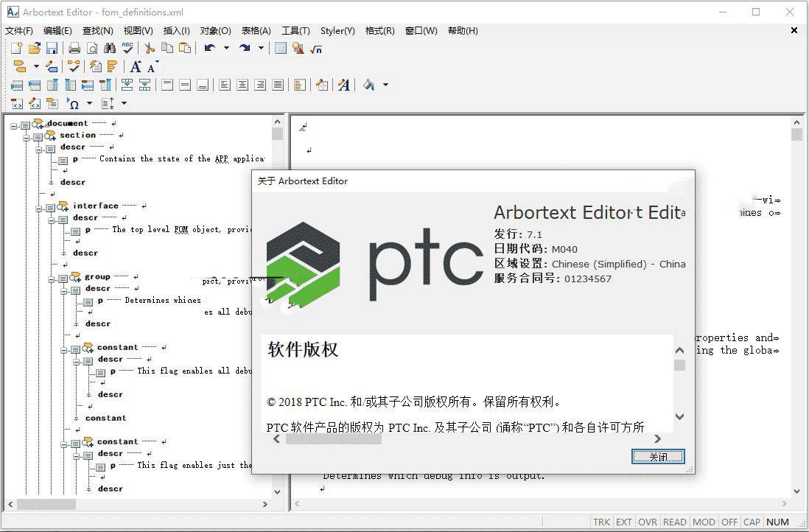Screen dimensions: 809x532
Task: Click the modify attributes pencil tag icon
Action: pos(52,66)
